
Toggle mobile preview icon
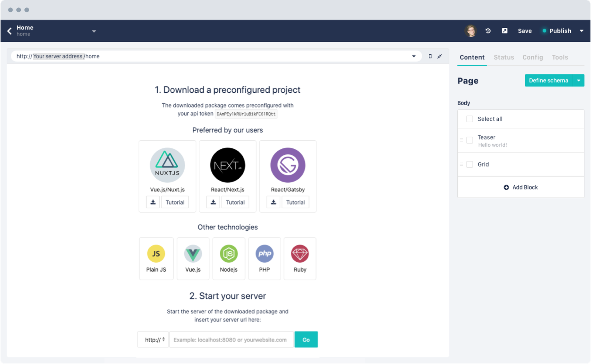pos(430,56)
